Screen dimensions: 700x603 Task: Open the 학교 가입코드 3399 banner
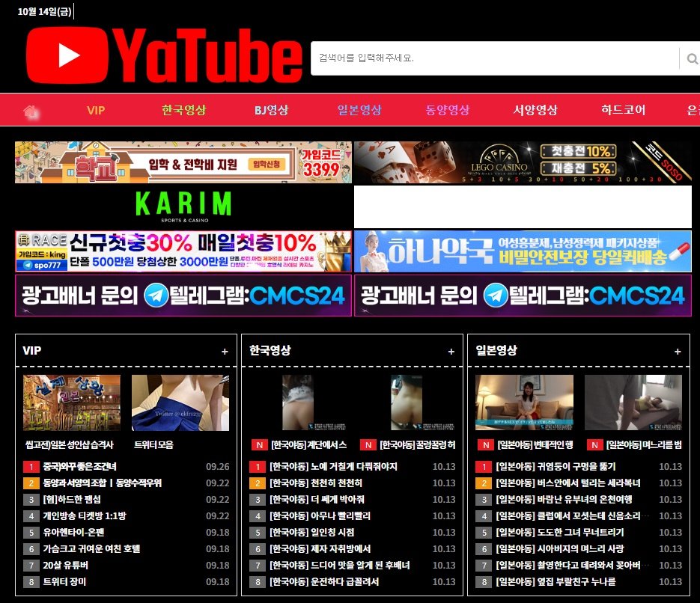[183, 162]
